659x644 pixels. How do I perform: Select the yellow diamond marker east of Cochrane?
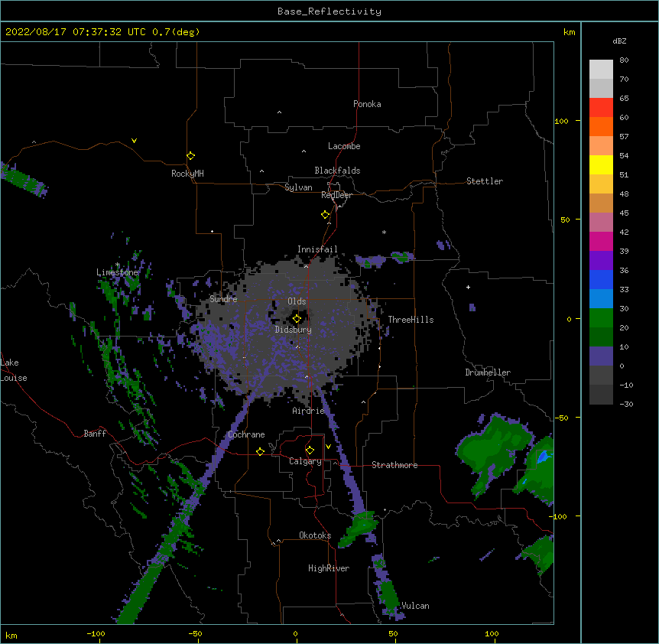260,451
